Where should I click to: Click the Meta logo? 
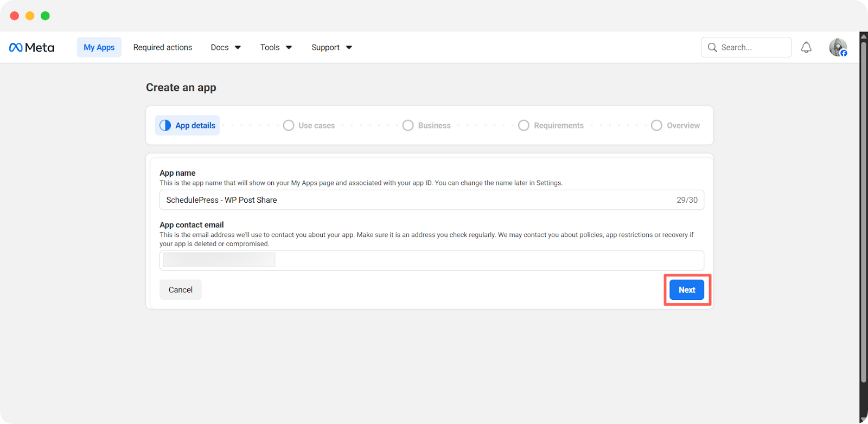(x=31, y=48)
